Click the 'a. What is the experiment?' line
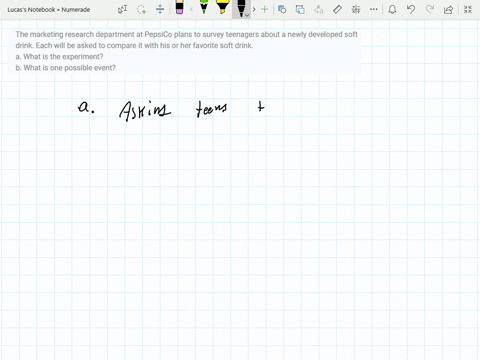The width and height of the screenshot is (480, 360). (59, 57)
